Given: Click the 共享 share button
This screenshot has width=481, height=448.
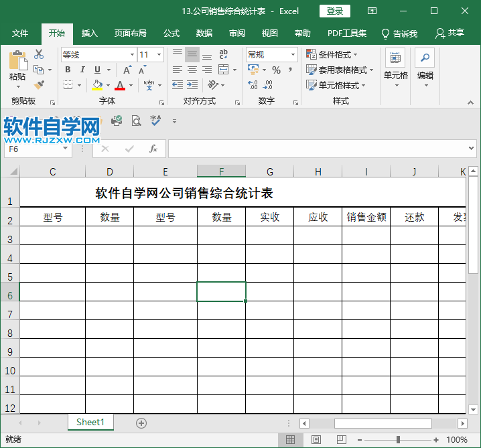Looking at the screenshot, I should (450, 33).
